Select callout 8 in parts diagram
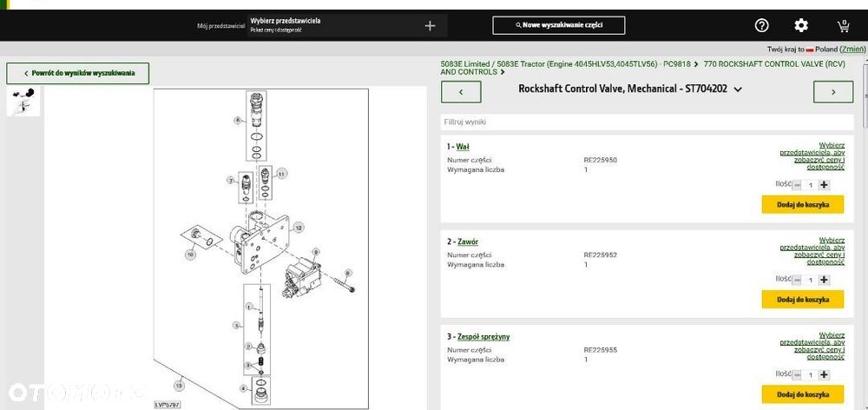868x410 pixels. pos(348,273)
